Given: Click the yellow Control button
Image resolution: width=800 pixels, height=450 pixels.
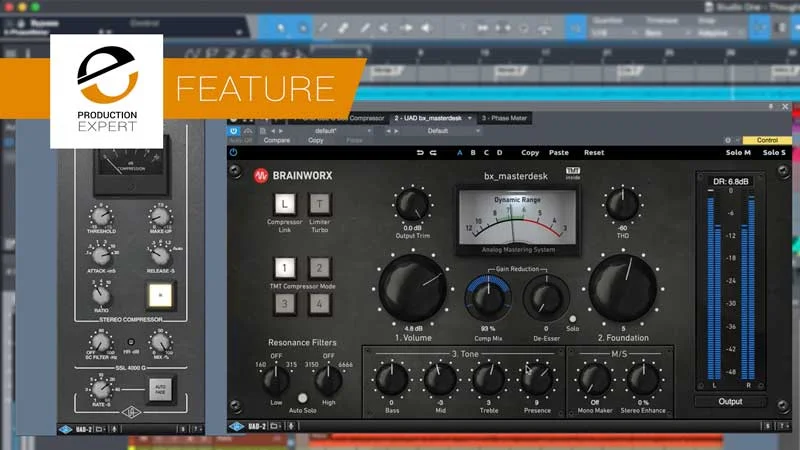Looking at the screenshot, I should 767,140.
